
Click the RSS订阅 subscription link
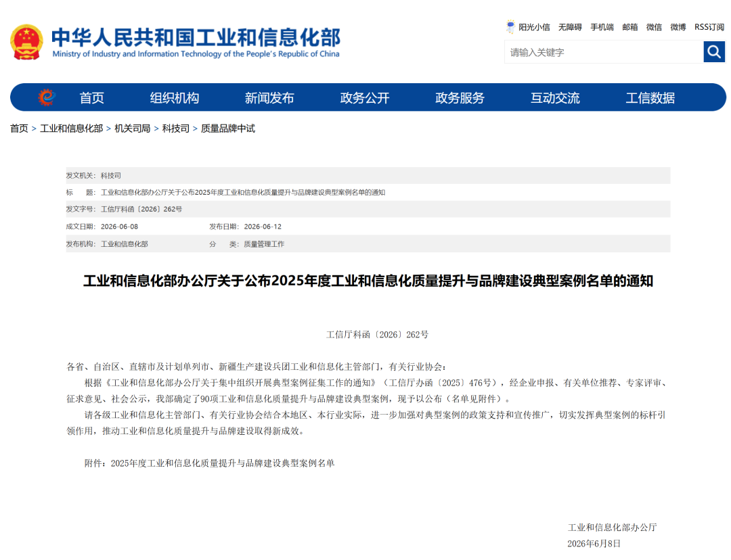pos(709,27)
